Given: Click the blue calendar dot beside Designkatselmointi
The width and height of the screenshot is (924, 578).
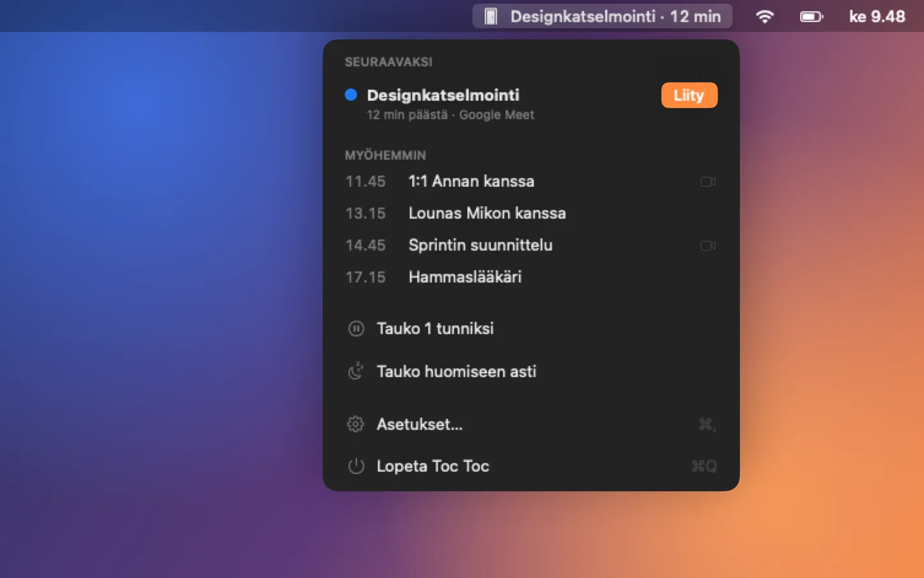Looking at the screenshot, I should [x=351, y=95].
